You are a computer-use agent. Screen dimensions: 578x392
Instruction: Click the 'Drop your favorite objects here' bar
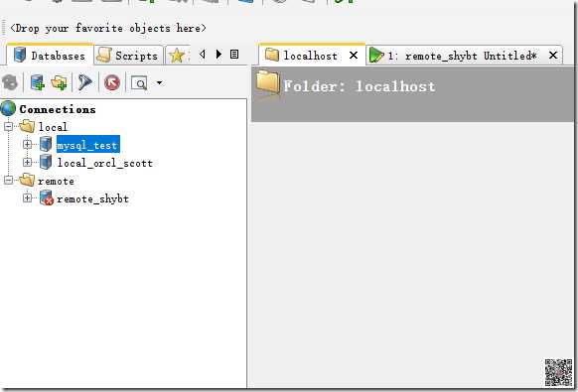[108, 28]
